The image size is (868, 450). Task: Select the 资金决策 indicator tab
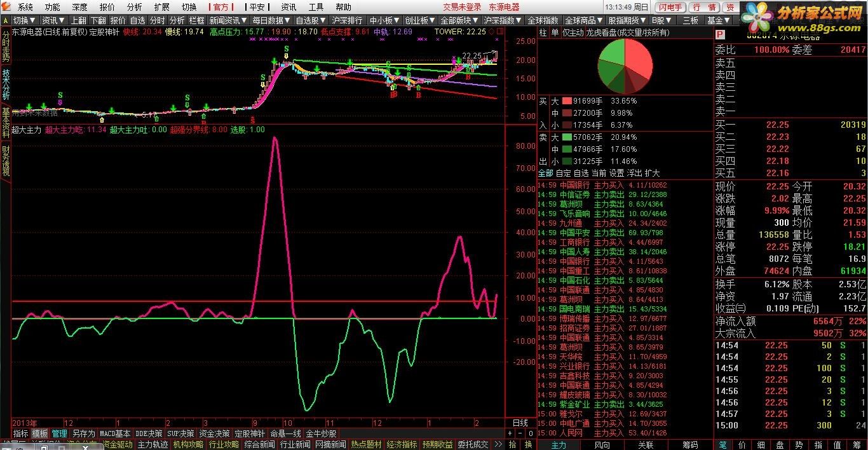tap(215, 433)
